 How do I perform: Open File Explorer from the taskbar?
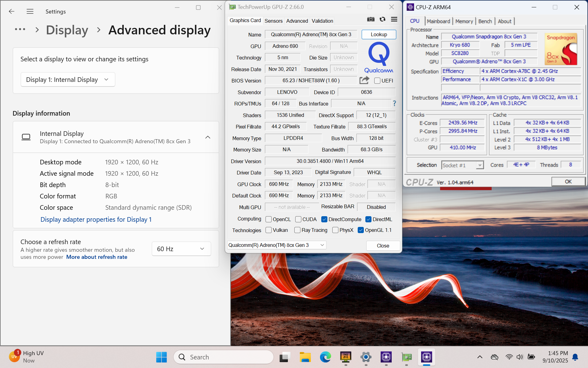(x=305, y=357)
